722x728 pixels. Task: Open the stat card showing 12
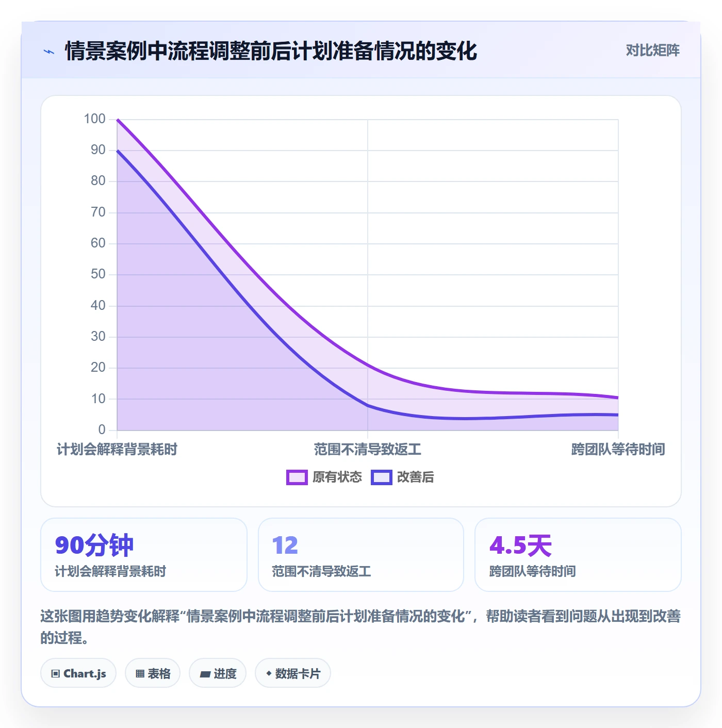pyautogui.click(x=361, y=555)
